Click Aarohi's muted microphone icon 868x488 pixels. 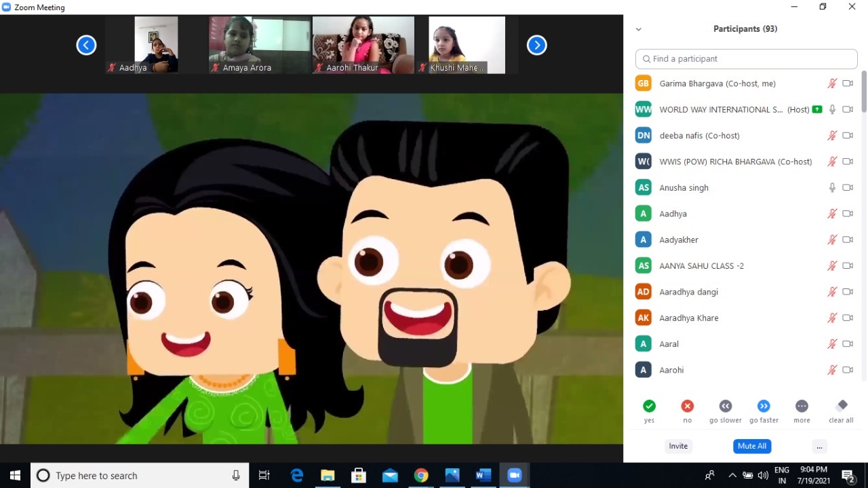[x=832, y=370]
